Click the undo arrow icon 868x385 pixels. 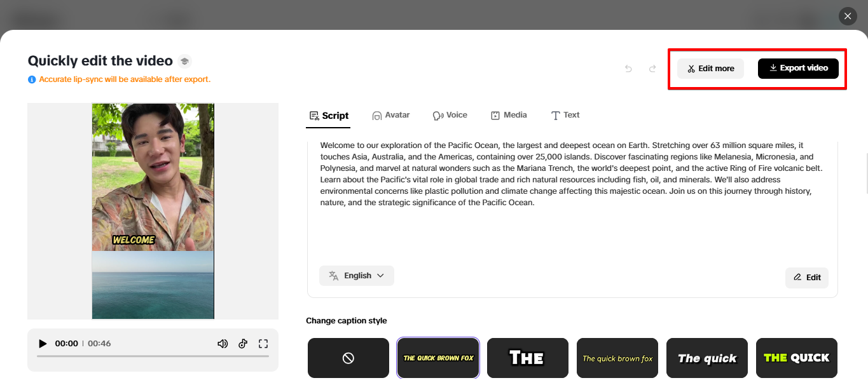pyautogui.click(x=628, y=69)
